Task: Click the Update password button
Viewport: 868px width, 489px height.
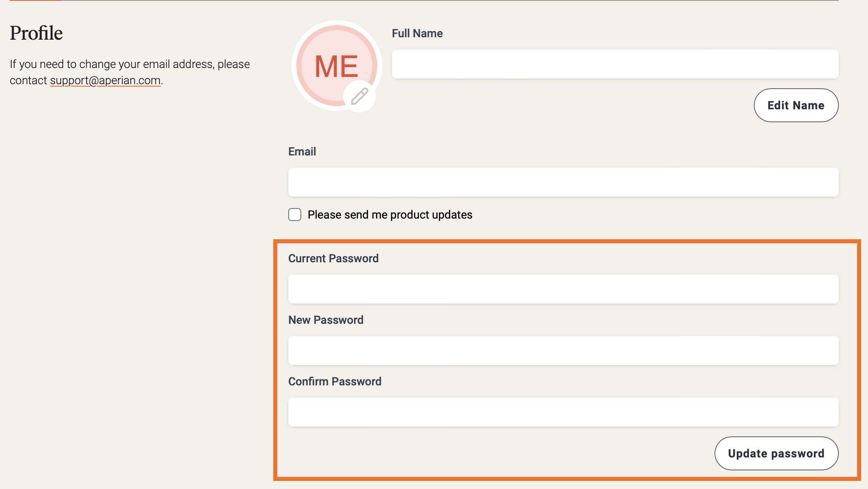Action: [x=777, y=453]
